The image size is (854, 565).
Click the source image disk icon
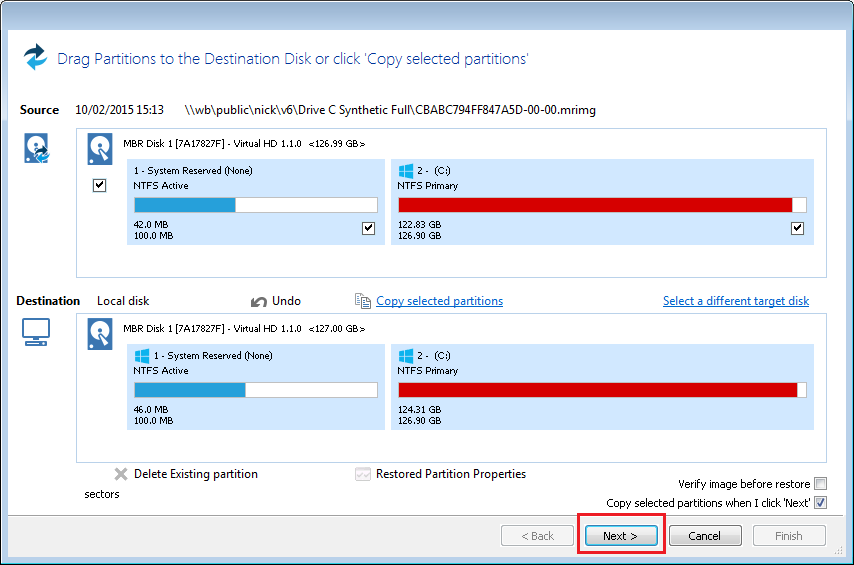pyautogui.click(x=36, y=149)
